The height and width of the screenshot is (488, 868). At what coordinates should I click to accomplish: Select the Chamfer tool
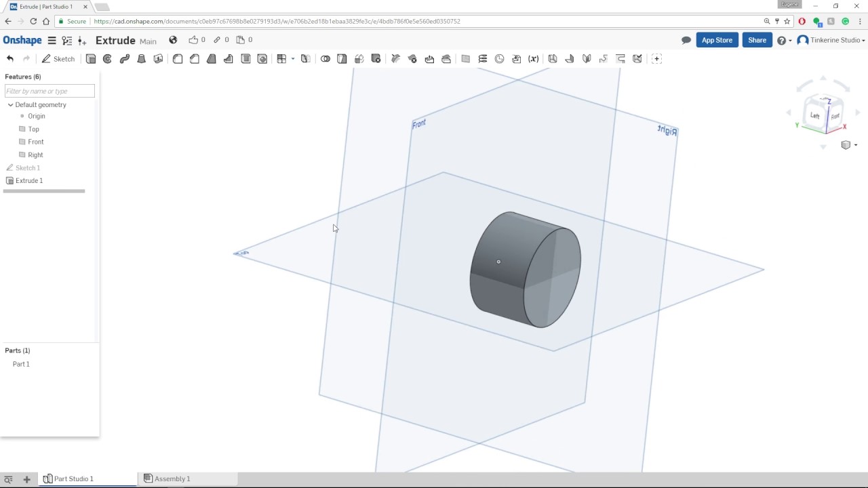click(x=195, y=59)
